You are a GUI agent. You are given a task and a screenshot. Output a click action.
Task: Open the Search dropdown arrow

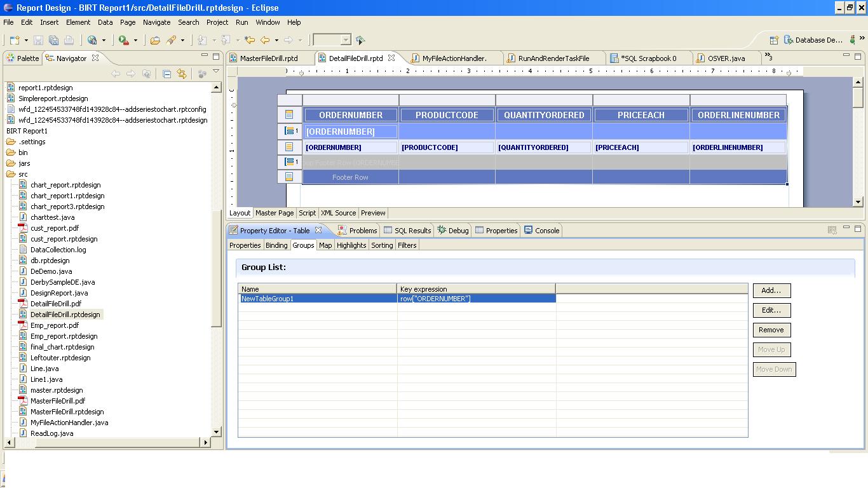click(x=182, y=40)
